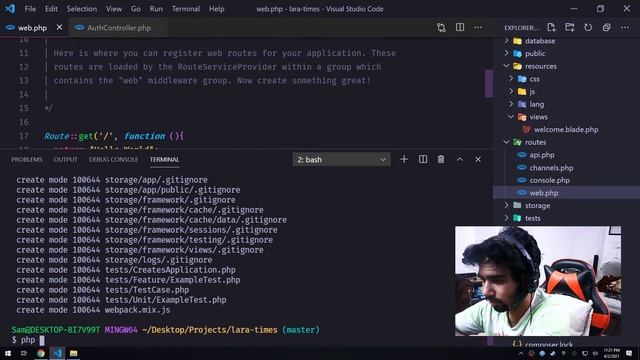Open the Run menu
This screenshot has width=640, height=360.
[x=156, y=9]
